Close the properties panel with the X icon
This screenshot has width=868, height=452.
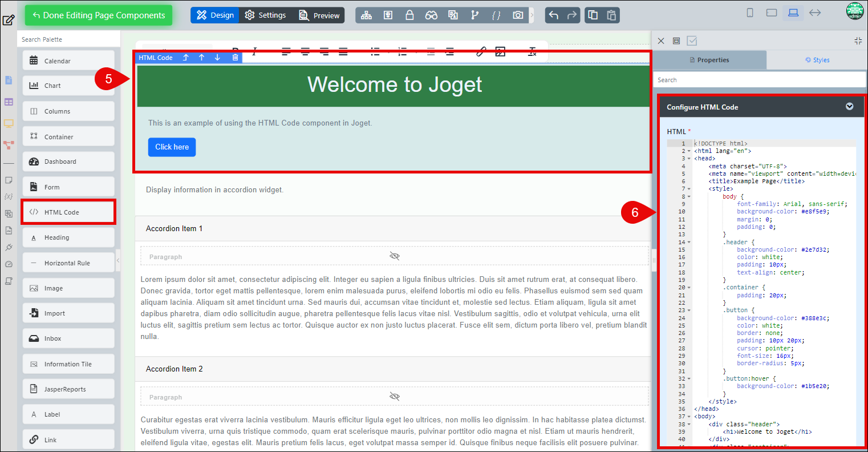661,41
